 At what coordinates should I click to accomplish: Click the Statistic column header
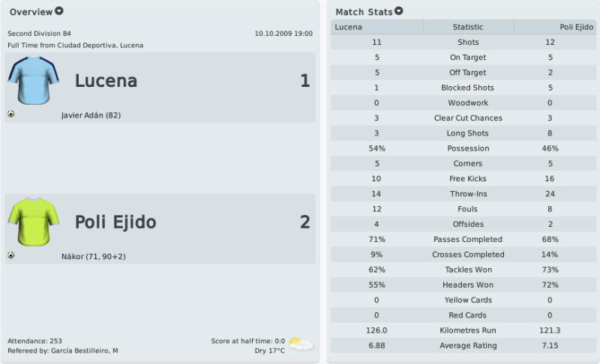point(468,27)
